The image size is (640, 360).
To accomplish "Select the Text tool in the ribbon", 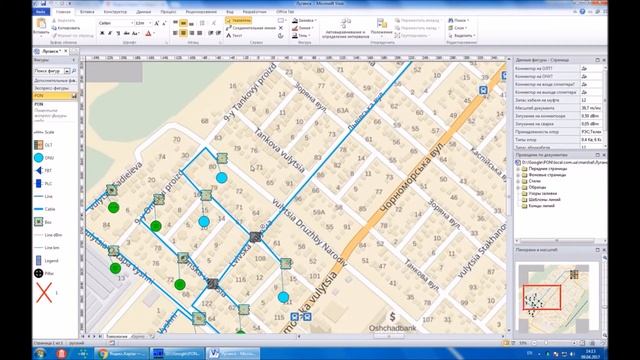I will (x=234, y=36).
